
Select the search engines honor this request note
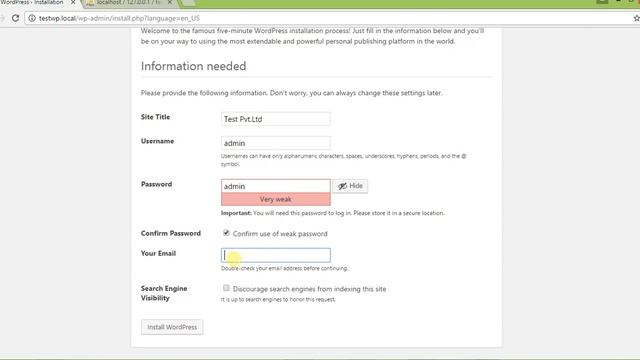click(278, 299)
